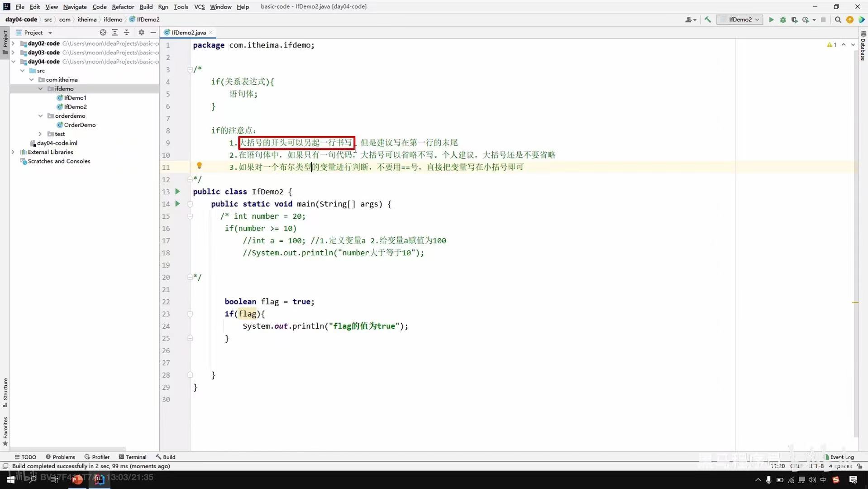Open the Project panel settings gear
This screenshot has height=489, width=868.
(x=142, y=32)
